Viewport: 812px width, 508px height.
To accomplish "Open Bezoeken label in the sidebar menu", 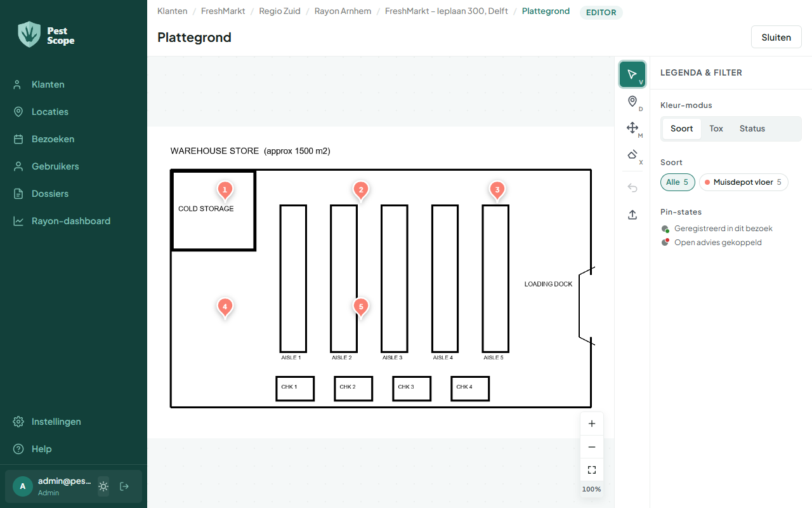I will (53, 139).
